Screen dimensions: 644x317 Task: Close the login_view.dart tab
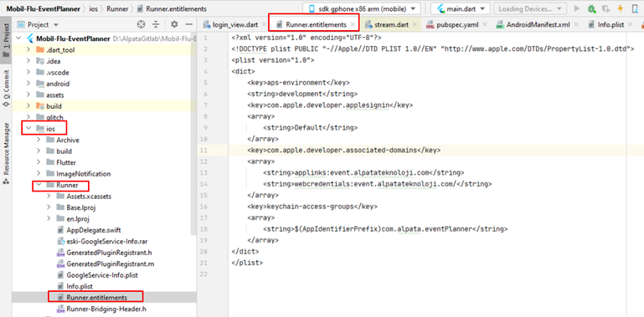(x=265, y=24)
